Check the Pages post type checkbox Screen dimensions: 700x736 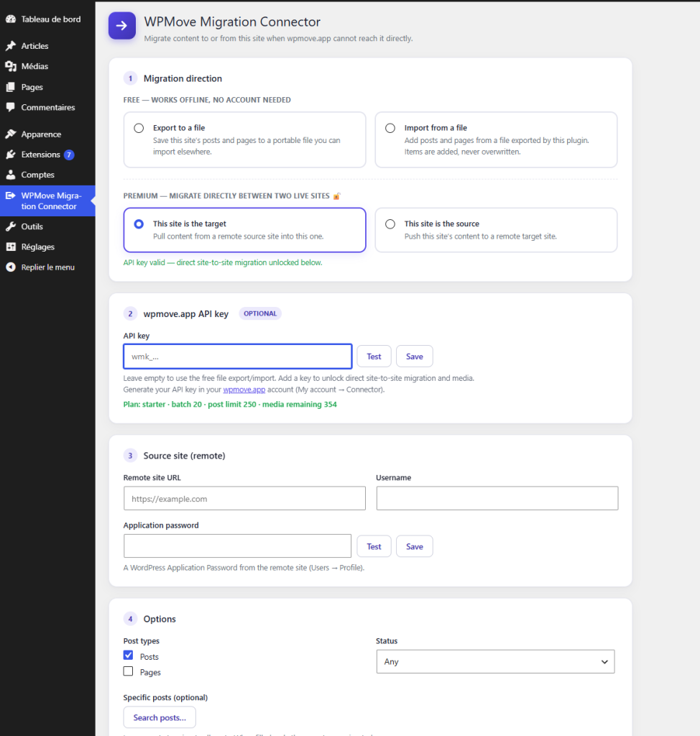(128, 671)
